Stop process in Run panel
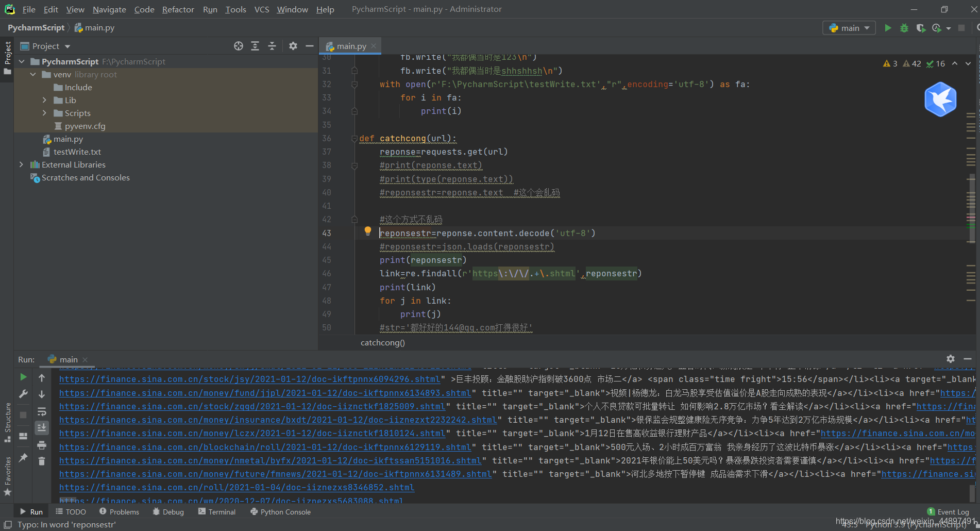The width and height of the screenshot is (980, 531). (23, 414)
